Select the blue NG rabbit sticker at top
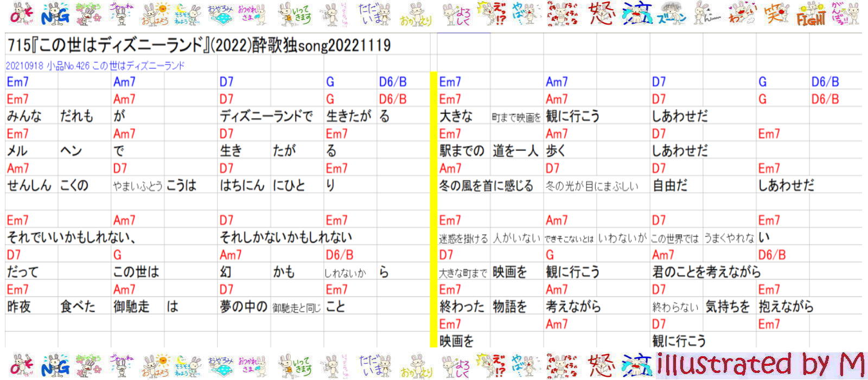 (x=55, y=14)
